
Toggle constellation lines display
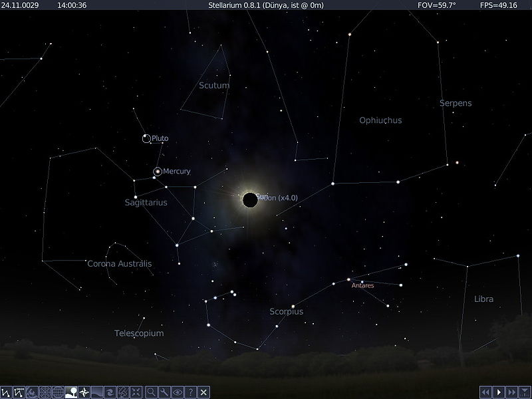tap(6, 392)
